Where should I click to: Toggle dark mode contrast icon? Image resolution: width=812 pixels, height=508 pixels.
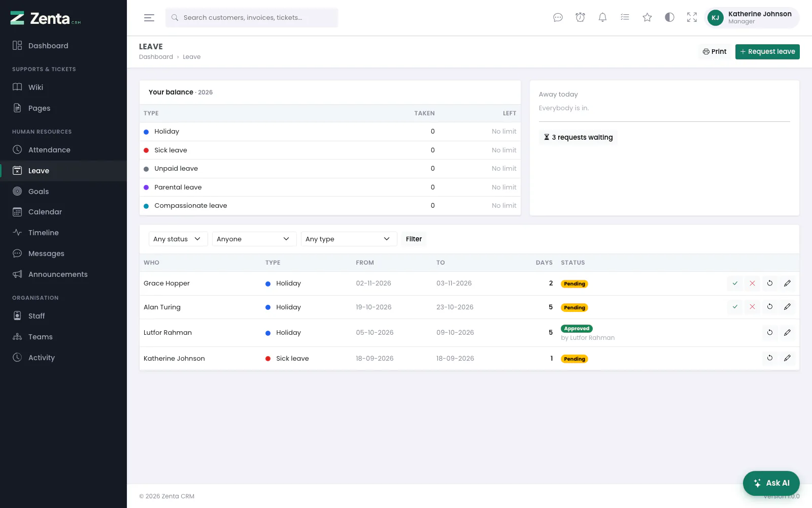click(x=669, y=18)
